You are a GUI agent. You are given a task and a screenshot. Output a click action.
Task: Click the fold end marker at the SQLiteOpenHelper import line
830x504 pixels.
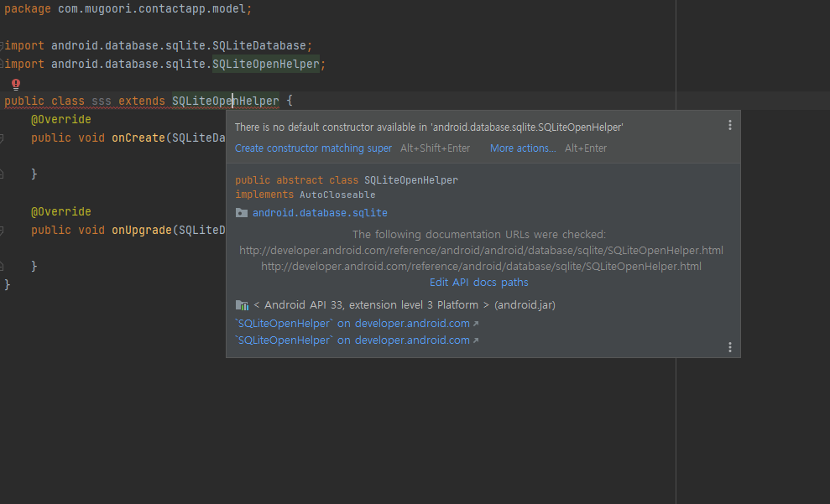coord(2,64)
